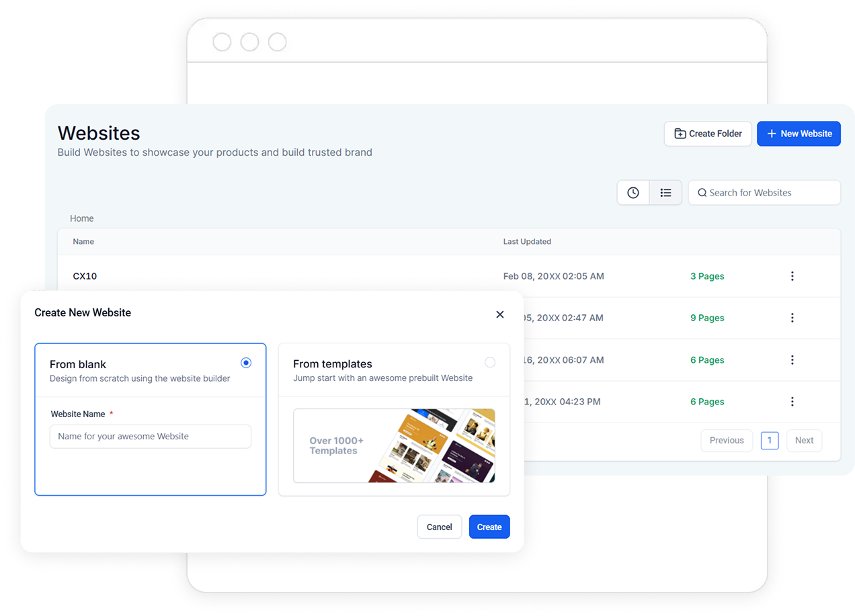The image size is (855, 616).
Task: Click the Over 1000+ Templates thumbnail
Action: tap(394, 445)
